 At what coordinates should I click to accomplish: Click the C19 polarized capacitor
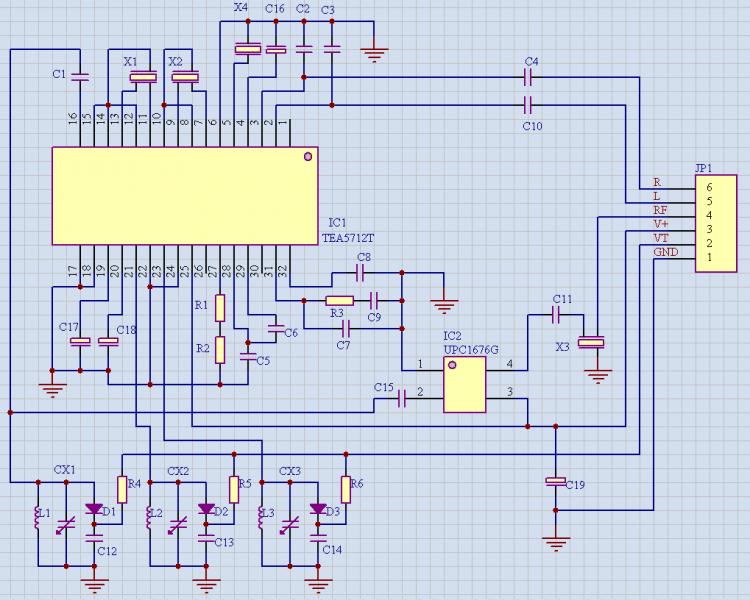(555, 482)
